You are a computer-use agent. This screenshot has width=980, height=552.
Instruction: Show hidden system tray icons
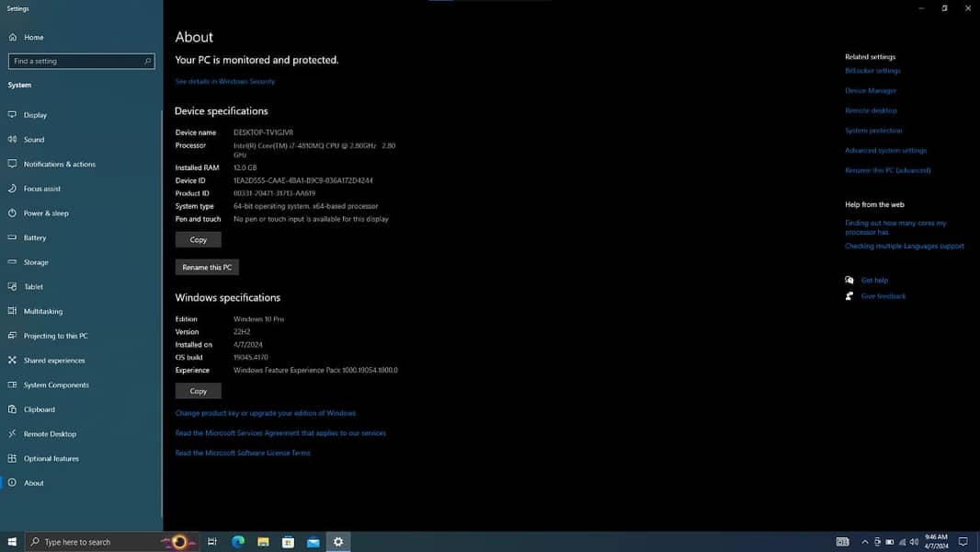865,542
